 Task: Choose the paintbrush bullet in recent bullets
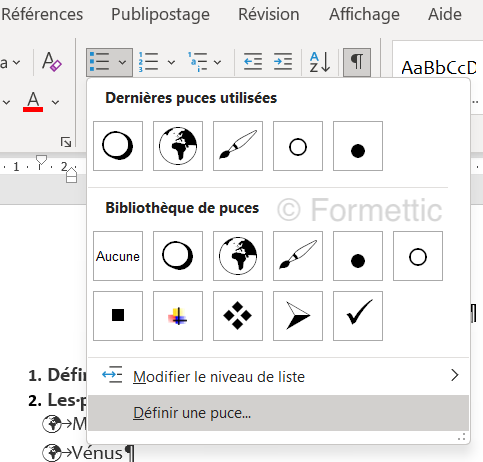(238, 146)
